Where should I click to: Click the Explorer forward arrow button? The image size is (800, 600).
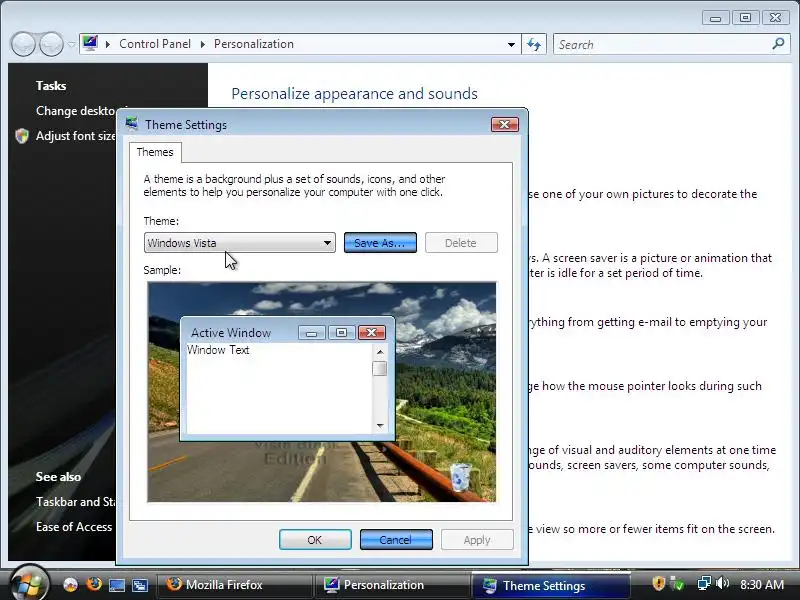52,44
